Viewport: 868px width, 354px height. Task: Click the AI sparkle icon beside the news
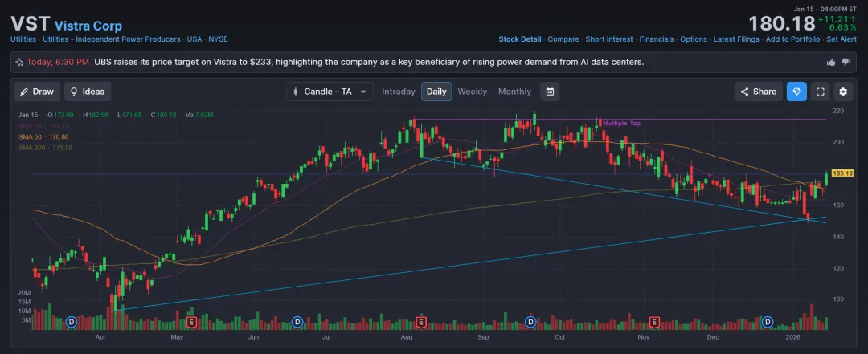pyautogui.click(x=19, y=63)
